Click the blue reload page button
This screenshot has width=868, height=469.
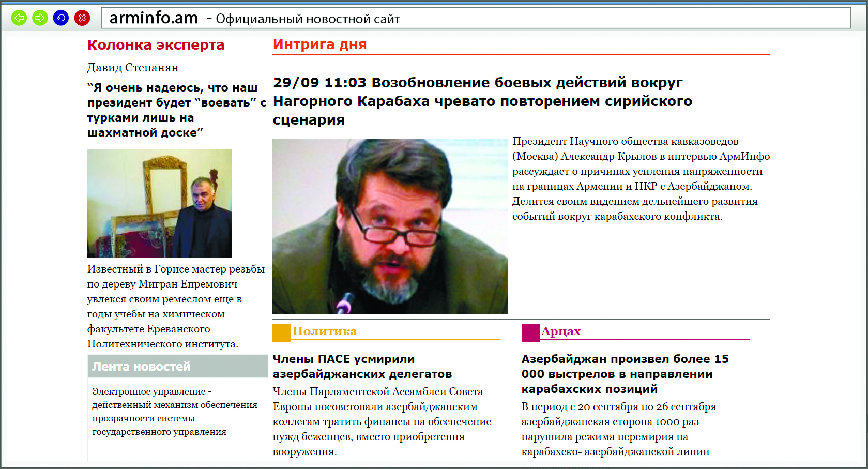[x=61, y=18]
